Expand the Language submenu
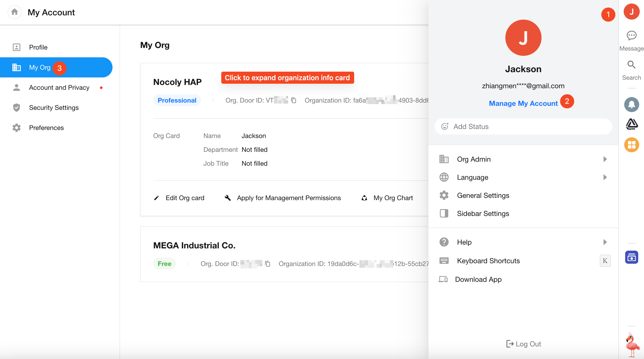The image size is (644, 359). pos(605,177)
